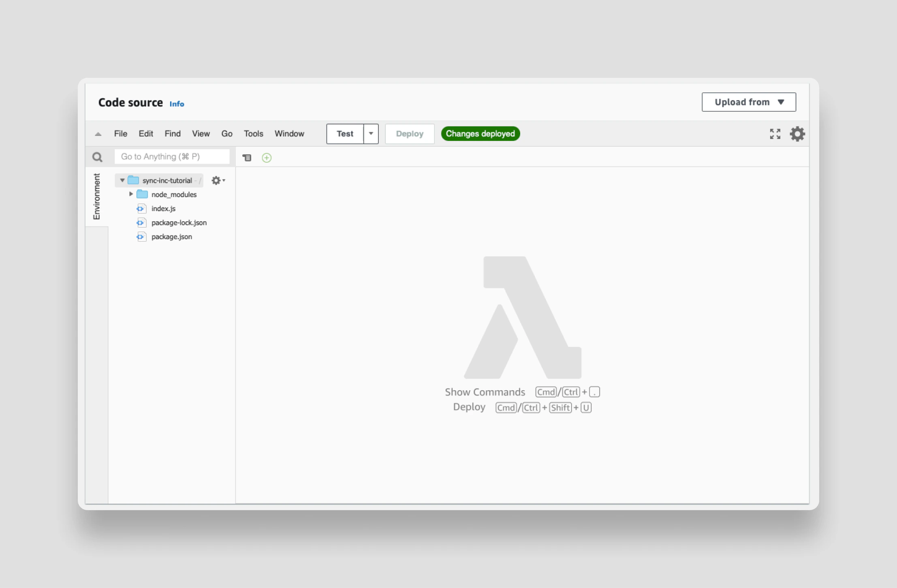Collapse the menu bar with up arrow

coord(98,134)
